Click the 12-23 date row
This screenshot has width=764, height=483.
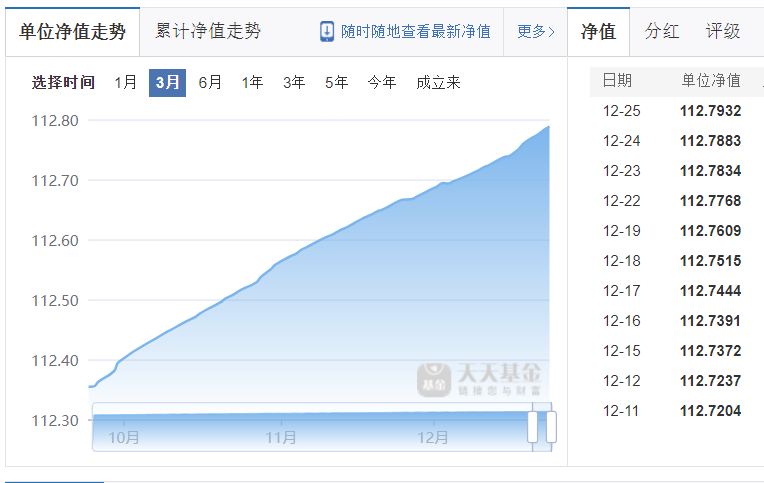click(621, 171)
